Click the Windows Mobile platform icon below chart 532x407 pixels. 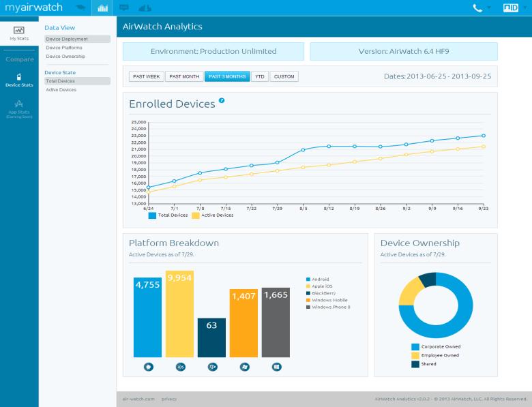coord(244,367)
